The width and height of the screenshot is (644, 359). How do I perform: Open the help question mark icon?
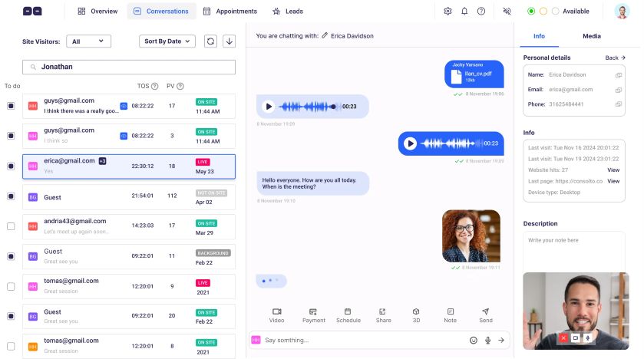481,11
